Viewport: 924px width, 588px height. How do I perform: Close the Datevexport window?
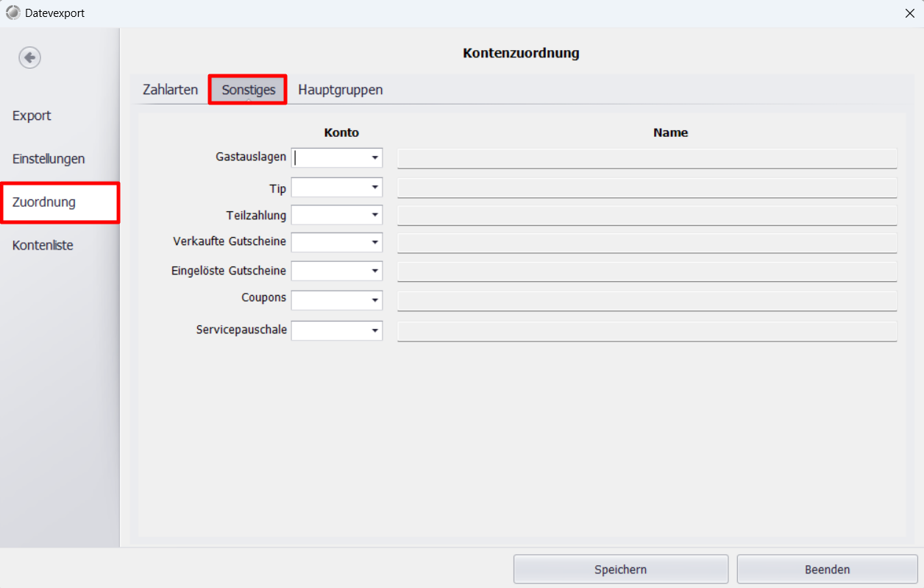[909, 13]
